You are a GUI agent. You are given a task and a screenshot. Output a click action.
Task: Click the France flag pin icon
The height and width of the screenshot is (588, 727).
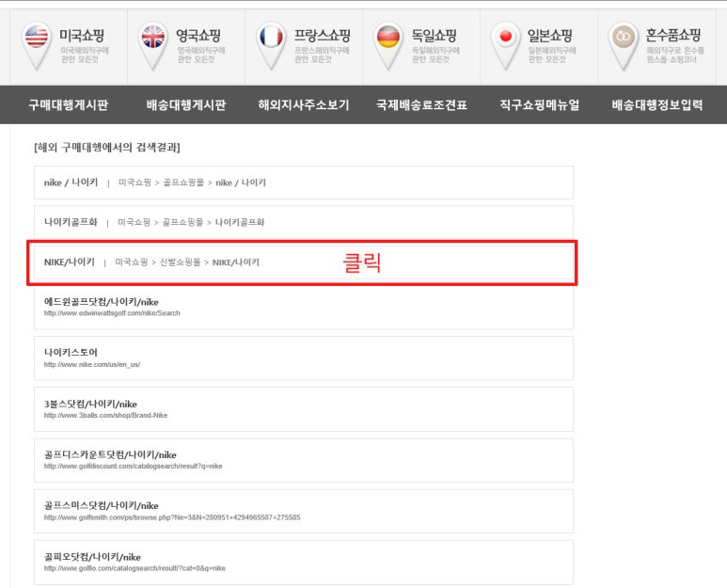[x=271, y=46]
